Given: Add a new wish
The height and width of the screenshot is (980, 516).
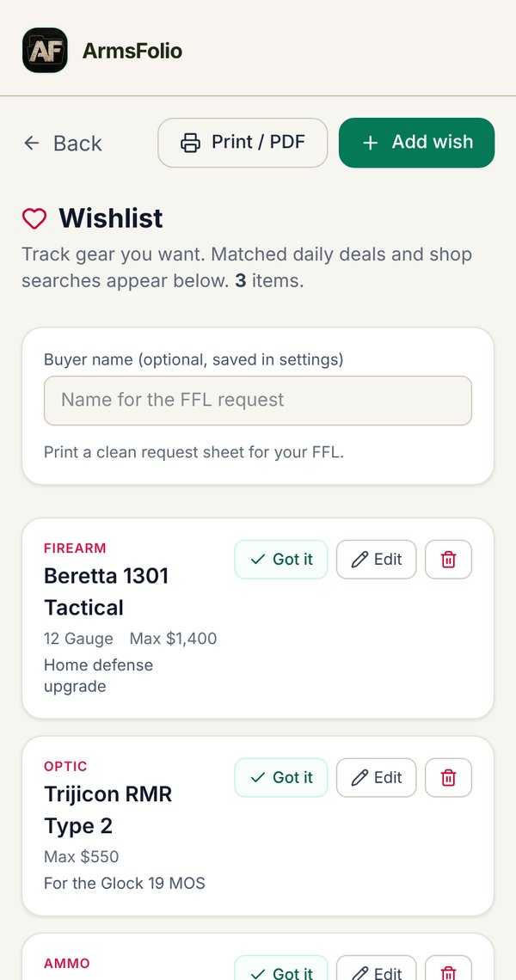Looking at the screenshot, I should [416, 143].
